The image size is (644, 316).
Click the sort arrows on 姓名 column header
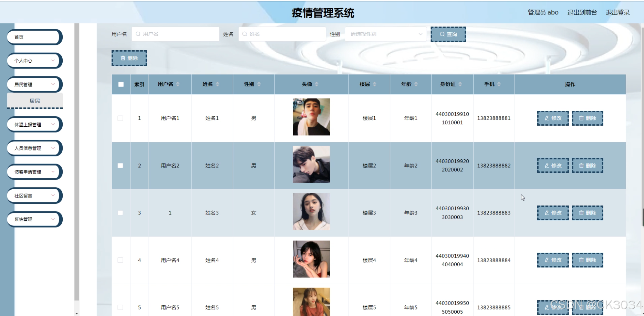tap(217, 84)
